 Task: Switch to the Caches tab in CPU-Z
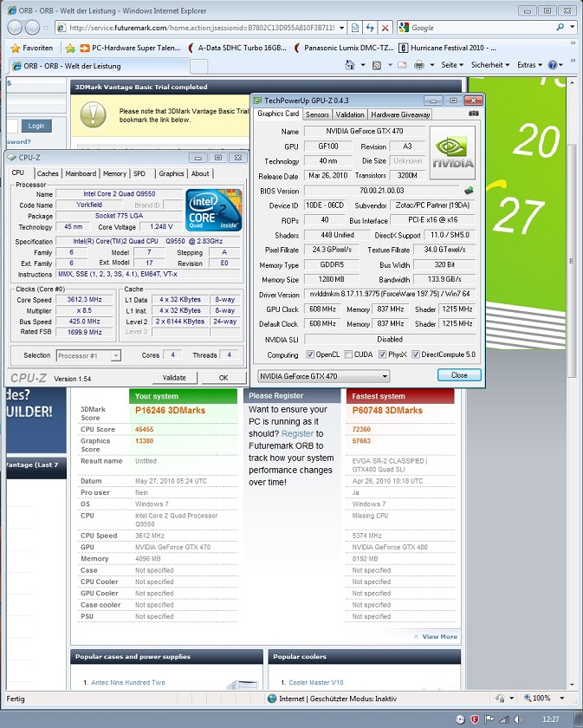48,173
